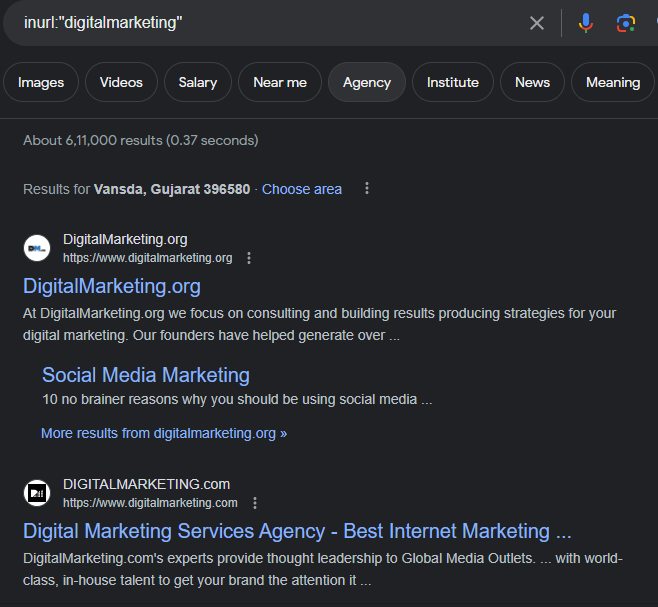This screenshot has width=658, height=607.
Task: Click inside the search query input field
Action: 269,23
